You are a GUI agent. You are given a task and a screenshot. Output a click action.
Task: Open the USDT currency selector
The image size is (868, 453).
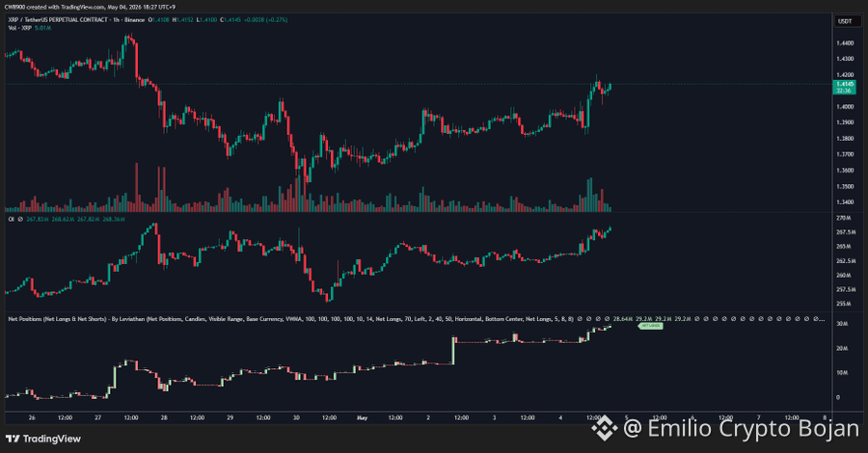click(845, 21)
